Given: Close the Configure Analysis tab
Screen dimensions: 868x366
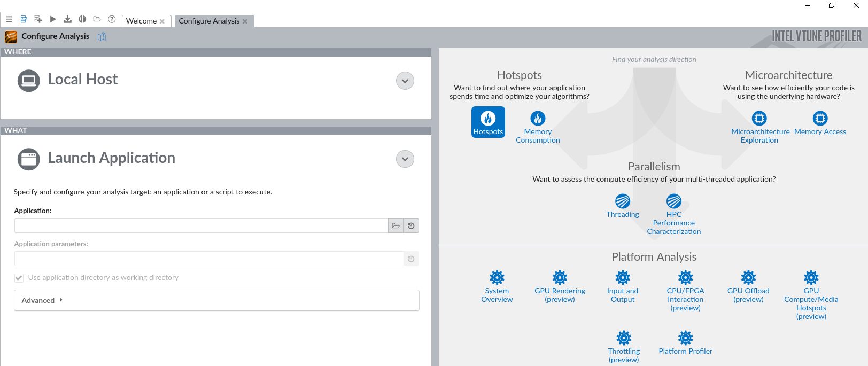Looking at the screenshot, I should pyautogui.click(x=245, y=21).
